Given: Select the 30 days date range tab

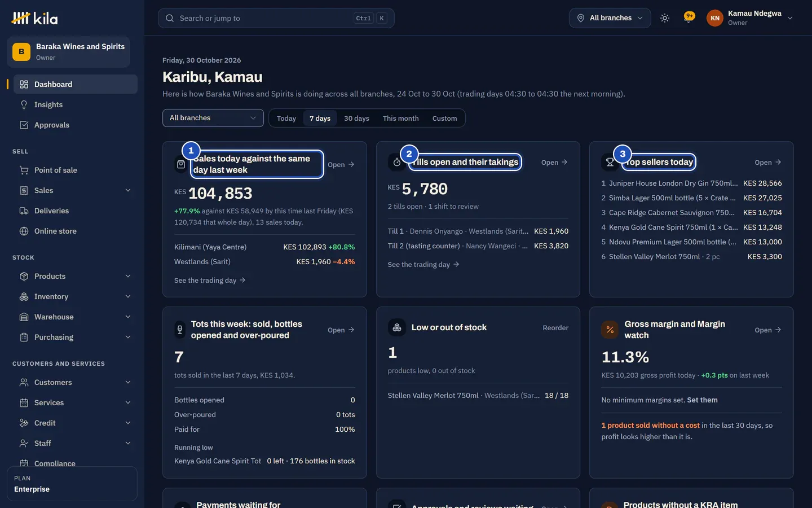Looking at the screenshot, I should (356, 119).
